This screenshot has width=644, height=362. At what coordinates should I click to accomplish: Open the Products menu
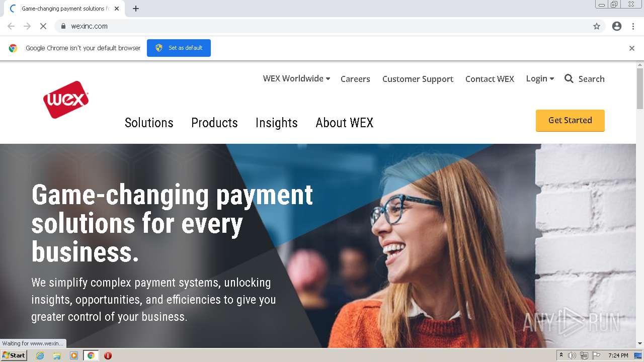(214, 123)
